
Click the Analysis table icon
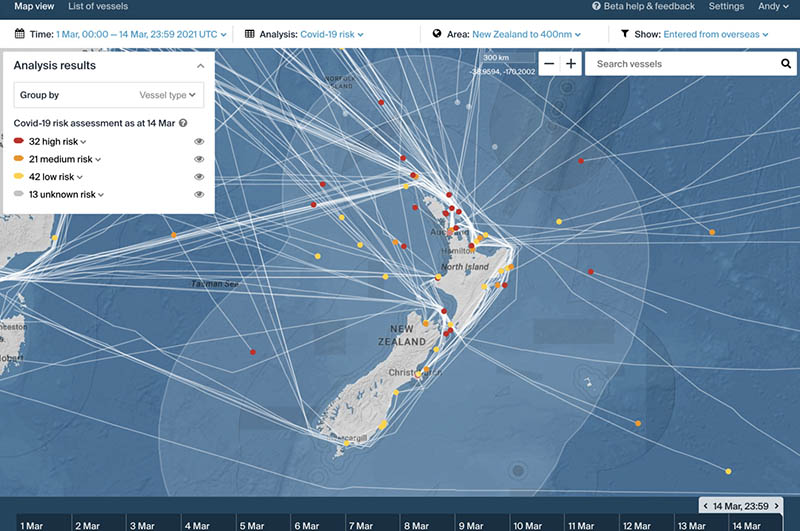pos(249,34)
